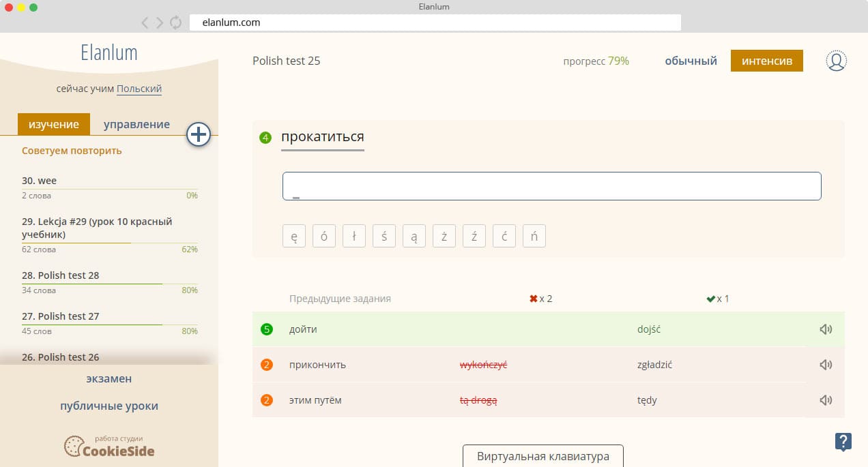868x467 pixels.
Task: Change the language via the Польский link
Action: tap(139, 89)
